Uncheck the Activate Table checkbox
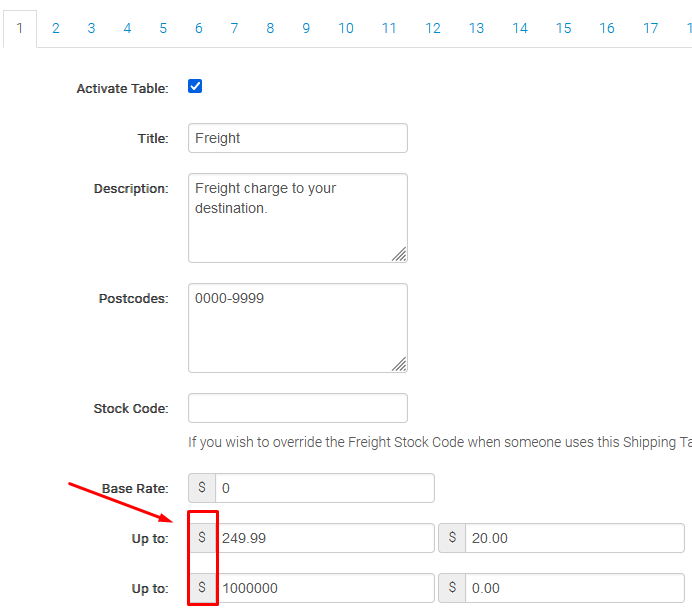Image resolution: width=692 pixels, height=610 pixels. [195, 87]
